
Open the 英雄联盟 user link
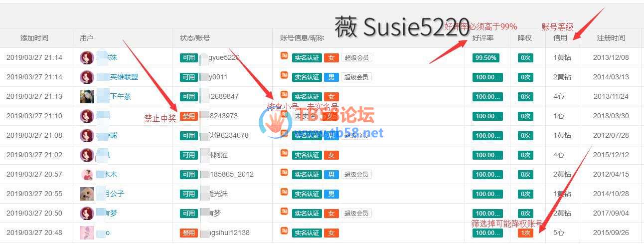124,77
